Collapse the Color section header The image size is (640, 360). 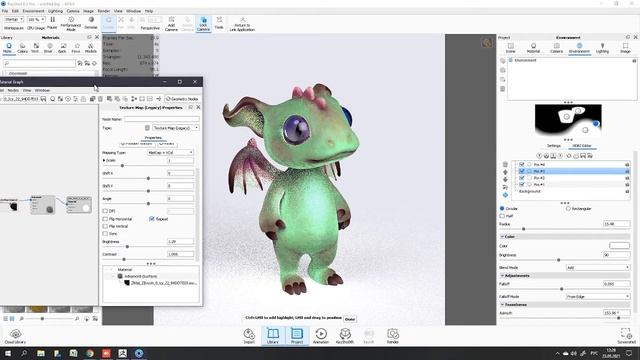pyautogui.click(x=564, y=236)
